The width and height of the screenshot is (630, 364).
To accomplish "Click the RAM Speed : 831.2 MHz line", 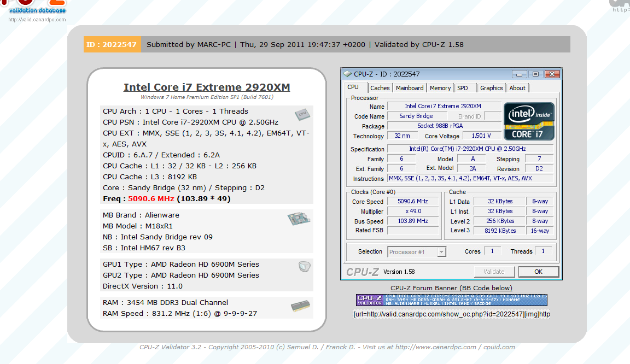I will point(180,313).
